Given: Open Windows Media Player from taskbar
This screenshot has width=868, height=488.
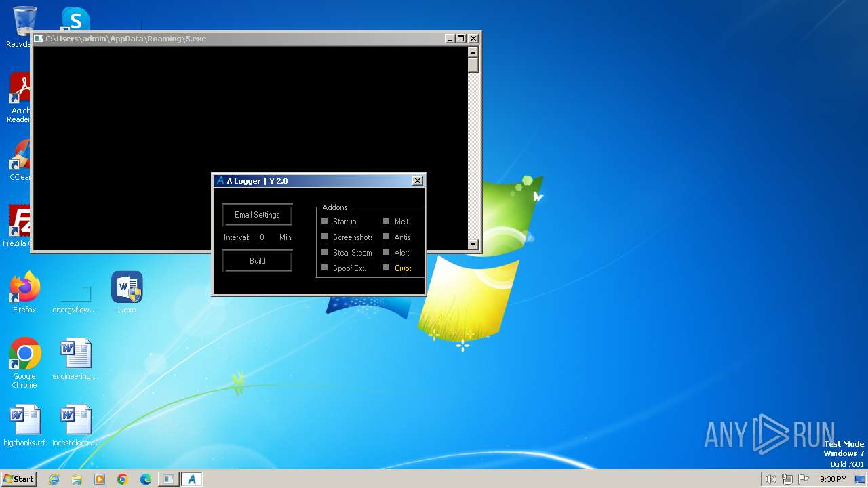Looking at the screenshot, I should [x=100, y=479].
